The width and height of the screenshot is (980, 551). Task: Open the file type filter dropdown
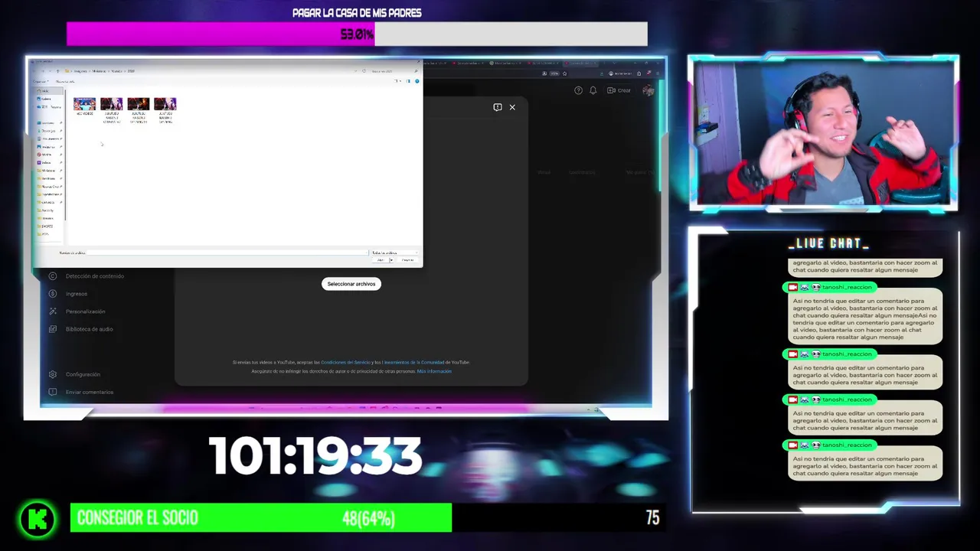coord(394,253)
